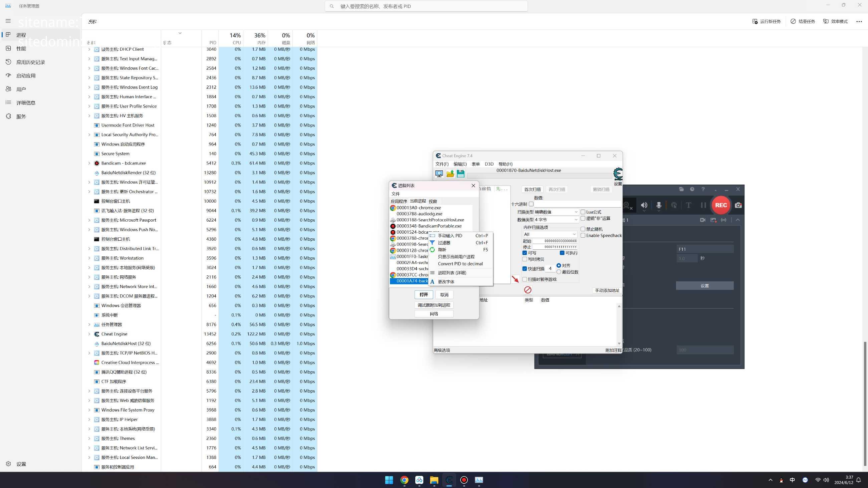868x488 pixels.
Task: Select the 最后位数 radio button
Action: click(559, 272)
